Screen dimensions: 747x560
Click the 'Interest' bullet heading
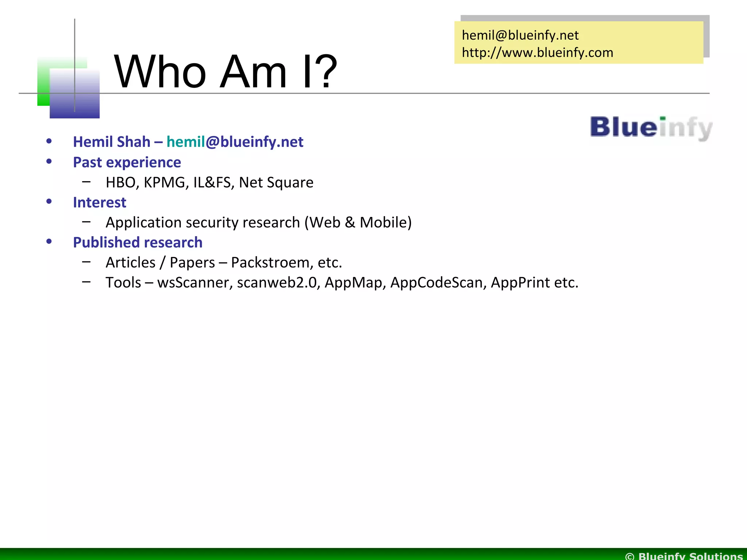click(100, 202)
